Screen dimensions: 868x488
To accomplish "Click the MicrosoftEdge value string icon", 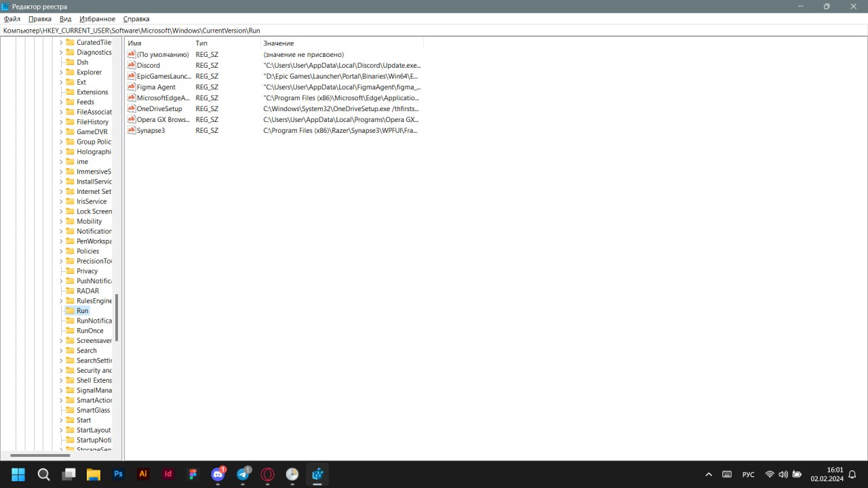I will click(132, 98).
